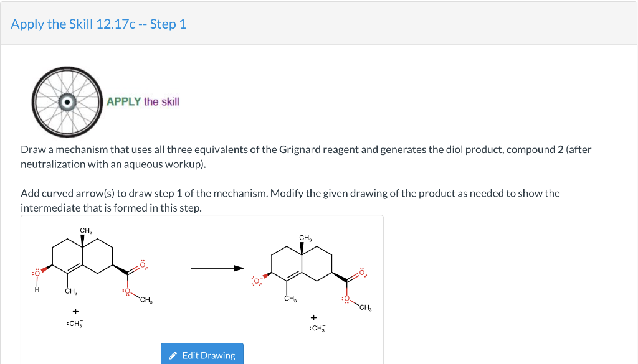Select the carbonyl oxygen on the reactant ester
The image size is (638, 364).
point(143,265)
